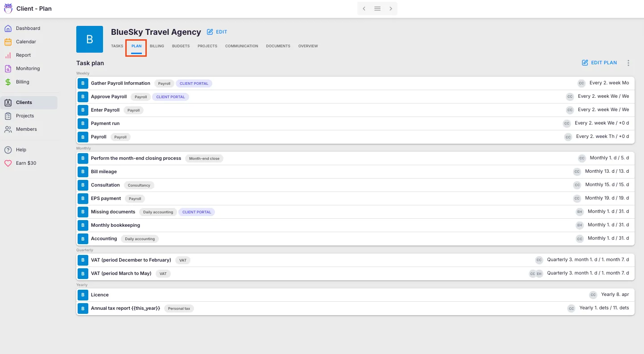Go to Report in sidebar

pyautogui.click(x=23, y=55)
